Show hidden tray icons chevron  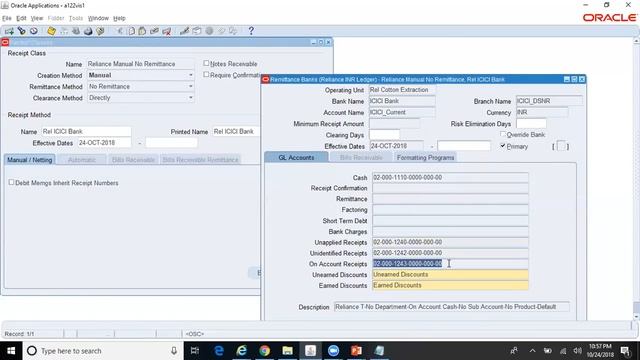coord(532,351)
